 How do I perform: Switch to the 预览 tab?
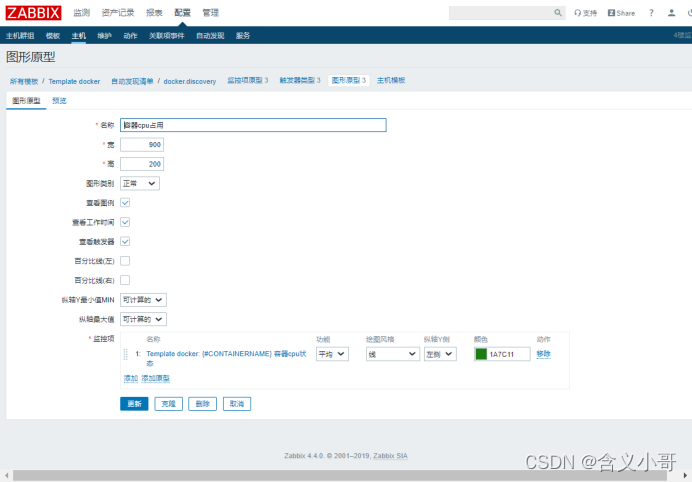pyautogui.click(x=59, y=101)
